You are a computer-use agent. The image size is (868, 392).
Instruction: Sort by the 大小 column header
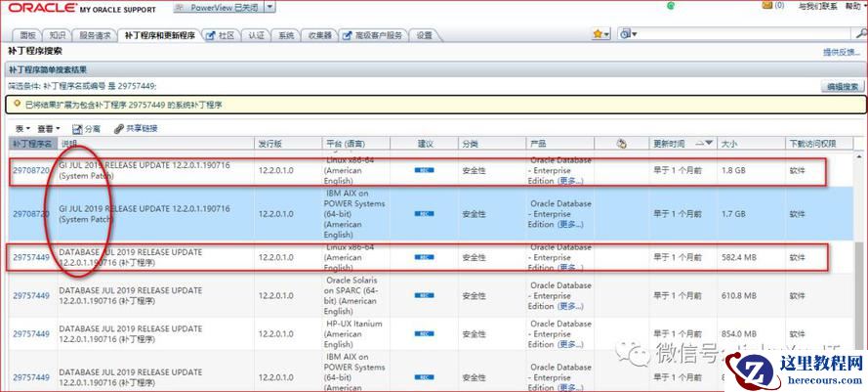(730, 144)
